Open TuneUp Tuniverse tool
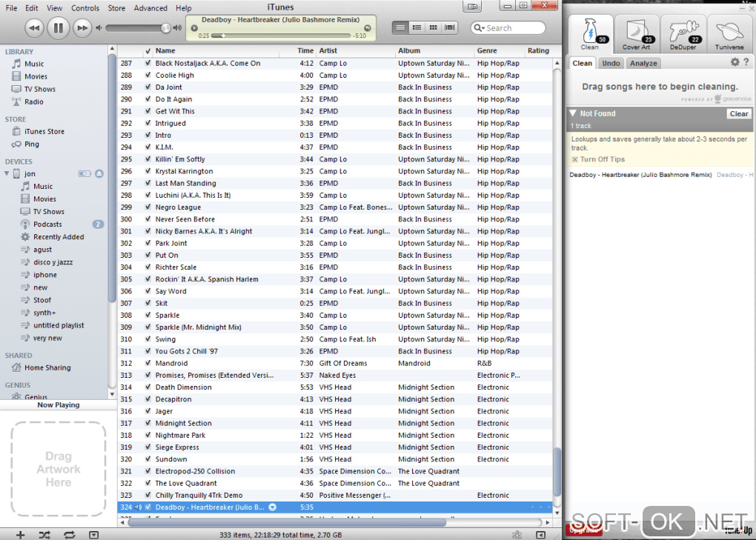Viewport: 756px width, 540px height. pos(729,34)
